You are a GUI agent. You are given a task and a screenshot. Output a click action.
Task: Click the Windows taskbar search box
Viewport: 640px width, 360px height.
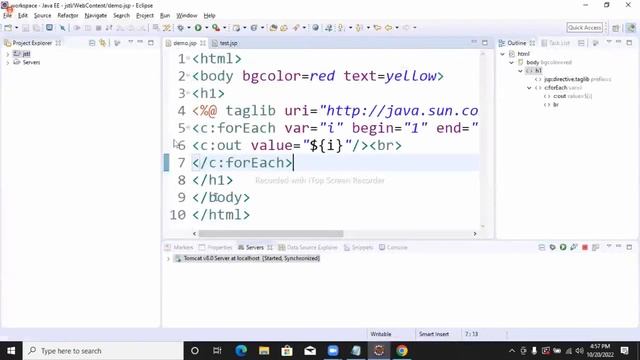(103, 351)
